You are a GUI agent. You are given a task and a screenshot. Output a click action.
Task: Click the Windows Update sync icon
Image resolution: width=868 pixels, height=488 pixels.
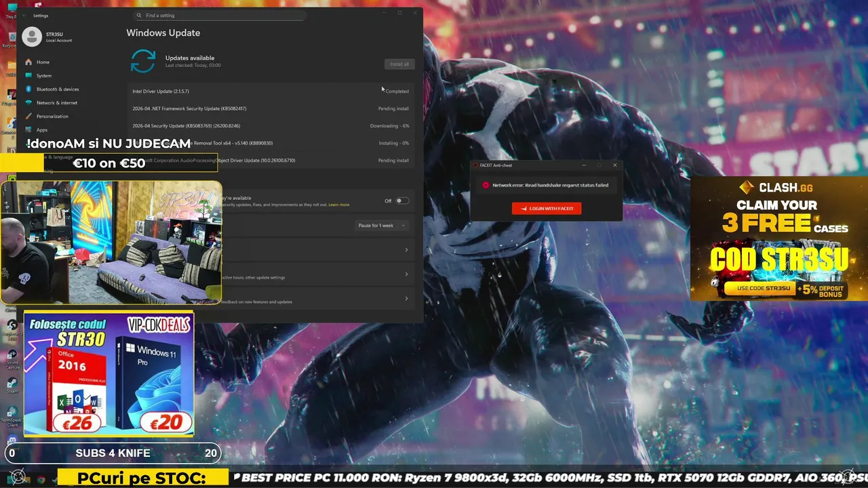(143, 61)
